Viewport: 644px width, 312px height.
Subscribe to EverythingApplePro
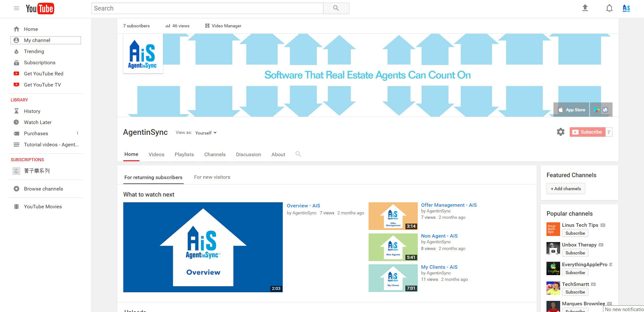[575, 273]
